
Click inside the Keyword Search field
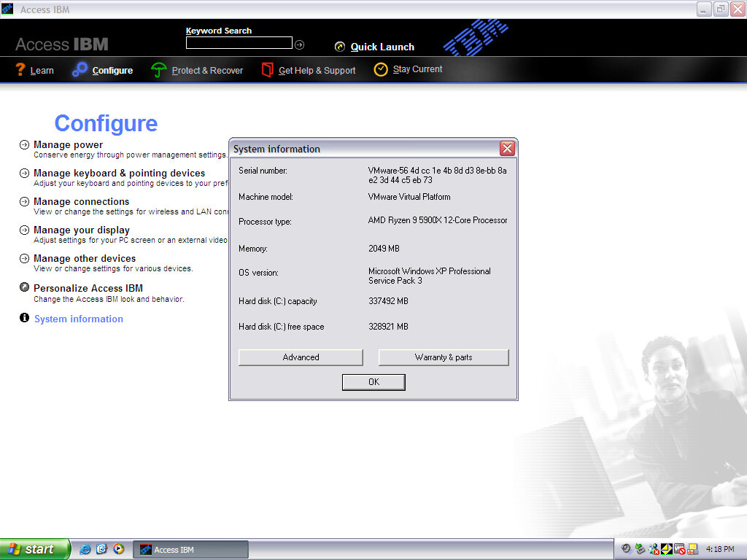tap(239, 43)
